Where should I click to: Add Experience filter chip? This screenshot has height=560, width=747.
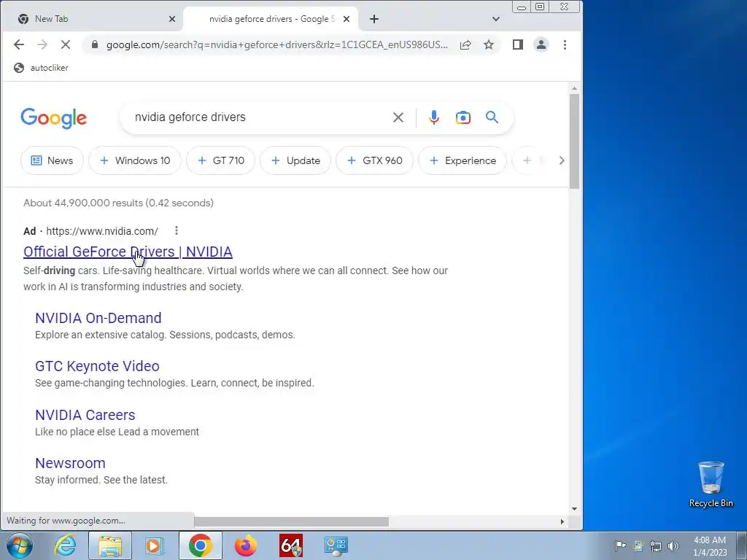pos(462,160)
